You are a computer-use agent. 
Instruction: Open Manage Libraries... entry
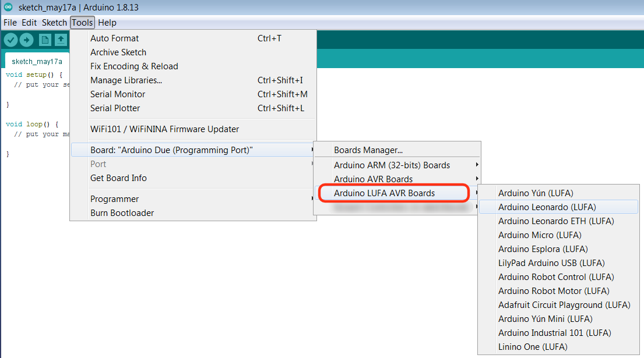click(x=193, y=80)
